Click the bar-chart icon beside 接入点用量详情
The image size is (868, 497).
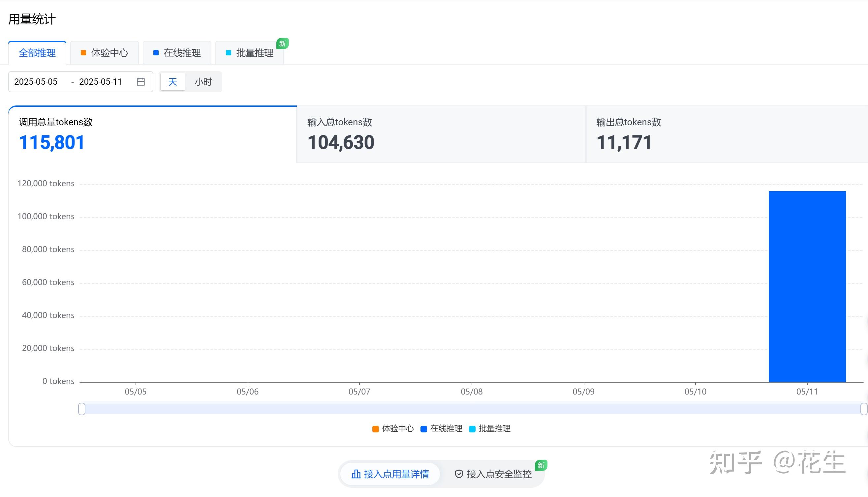[356, 474]
